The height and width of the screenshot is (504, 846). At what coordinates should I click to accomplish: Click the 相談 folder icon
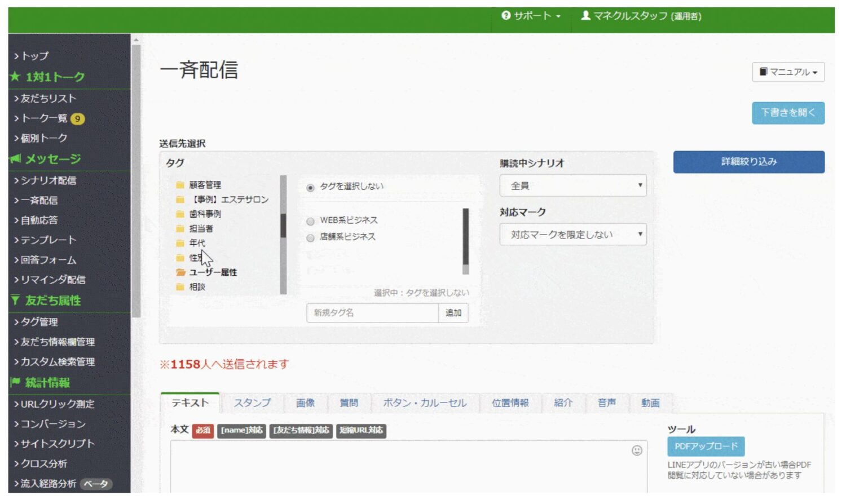click(x=180, y=287)
